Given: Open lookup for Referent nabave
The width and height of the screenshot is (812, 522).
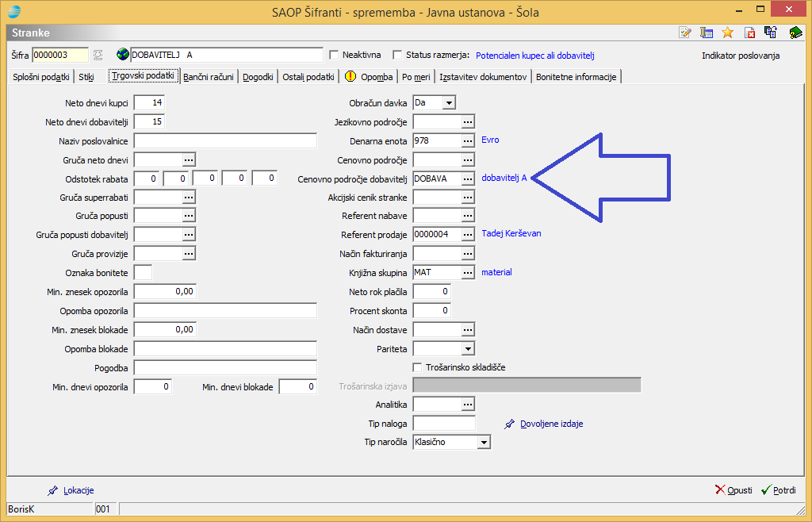Looking at the screenshot, I should point(468,216).
